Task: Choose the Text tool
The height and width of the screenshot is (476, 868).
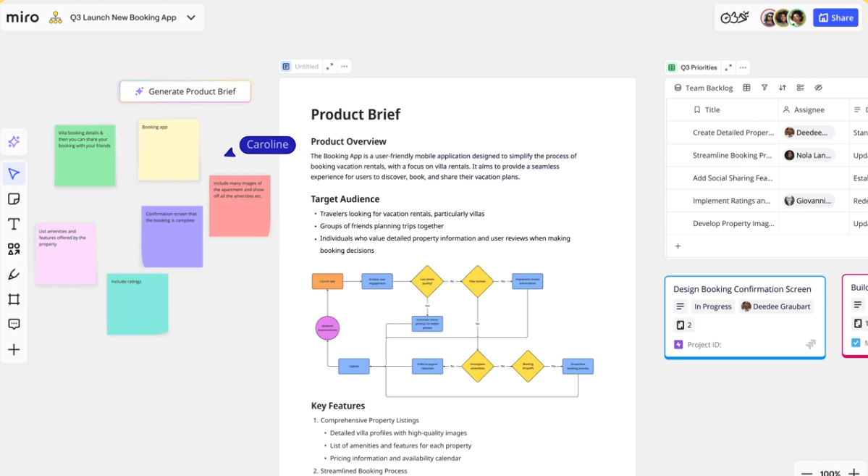Action: click(14, 224)
